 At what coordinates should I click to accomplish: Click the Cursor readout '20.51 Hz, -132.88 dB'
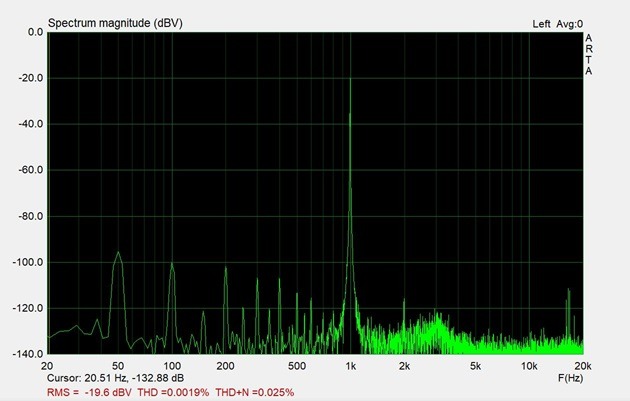pyautogui.click(x=134, y=378)
